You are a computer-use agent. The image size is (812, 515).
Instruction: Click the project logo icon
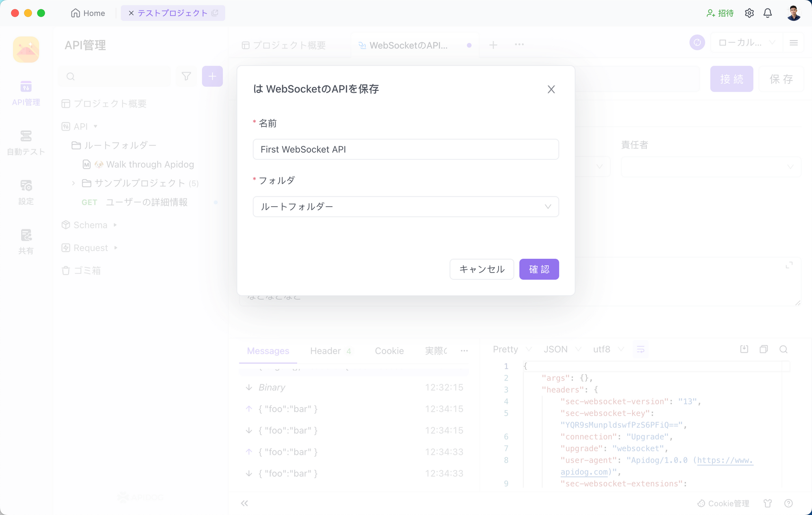26,50
